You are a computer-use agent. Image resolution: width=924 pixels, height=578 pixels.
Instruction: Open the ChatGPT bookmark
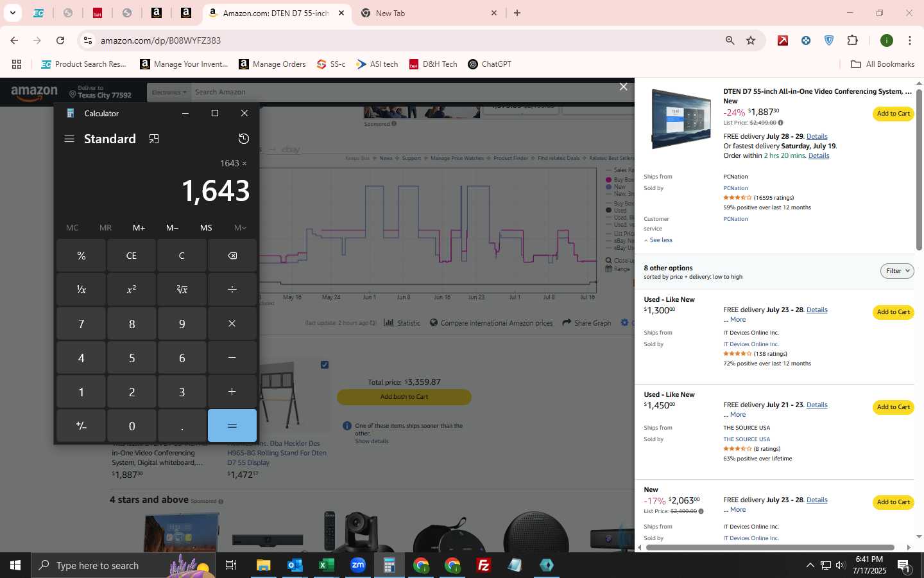pyautogui.click(x=490, y=64)
